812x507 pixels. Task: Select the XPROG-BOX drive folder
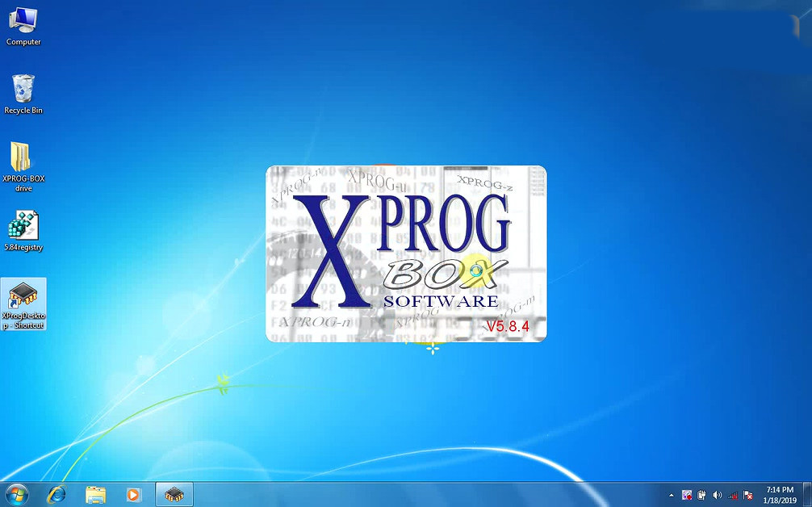tap(23, 167)
